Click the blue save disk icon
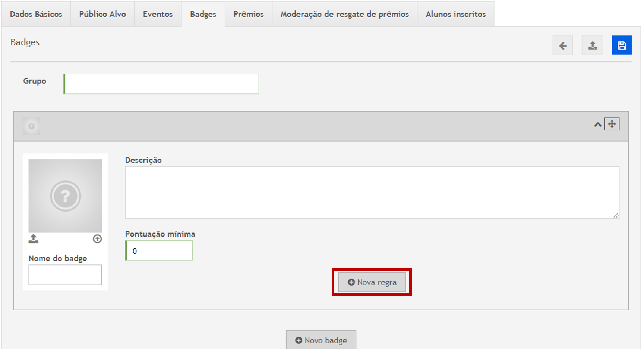This screenshot has width=644, height=349. (621, 45)
